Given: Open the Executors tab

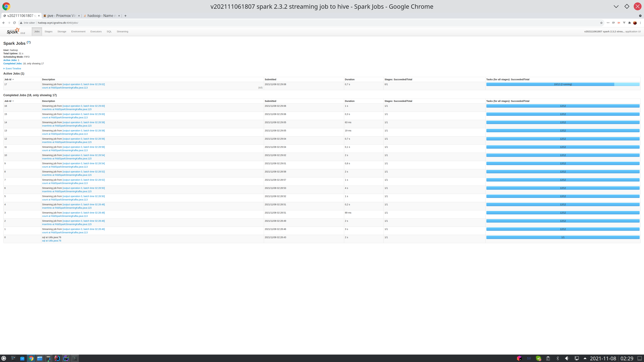Looking at the screenshot, I should click(96, 32).
